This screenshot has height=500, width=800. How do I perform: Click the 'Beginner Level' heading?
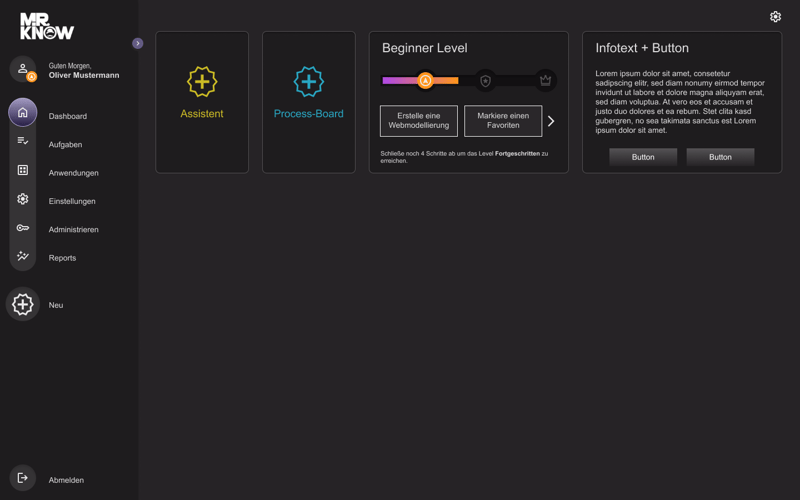424,48
